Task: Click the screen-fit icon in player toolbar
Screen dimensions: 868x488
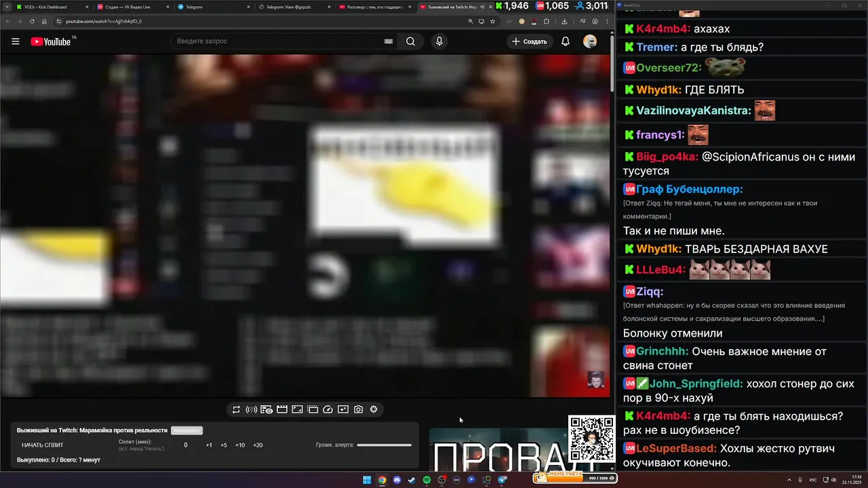Action: pyautogui.click(x=297, y=409)
